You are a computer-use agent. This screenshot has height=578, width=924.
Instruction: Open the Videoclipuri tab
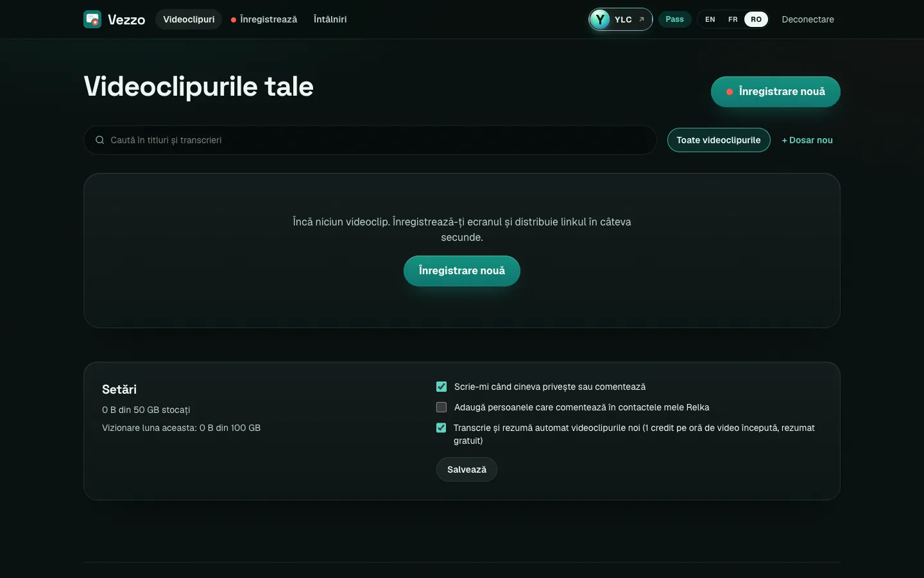click(189, 19)
